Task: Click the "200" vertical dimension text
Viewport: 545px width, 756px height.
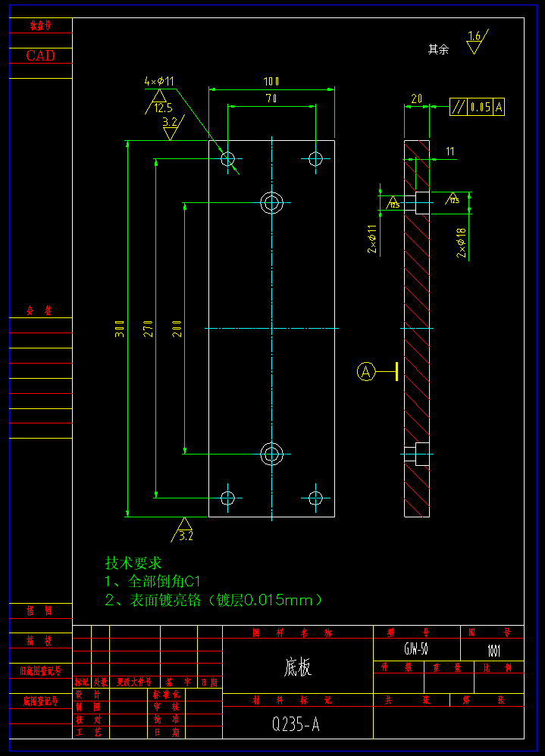Action: pos(177,328)
